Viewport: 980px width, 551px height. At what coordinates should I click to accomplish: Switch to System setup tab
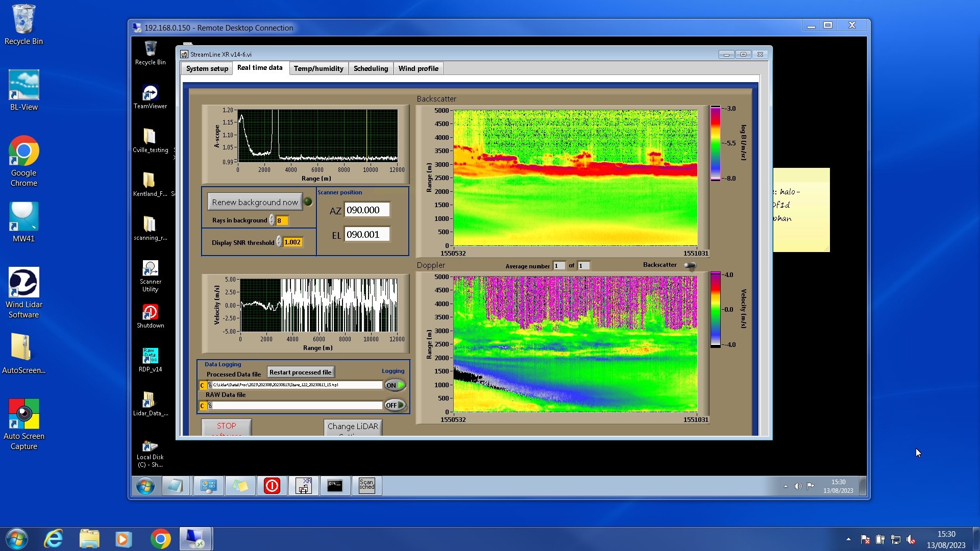pyautogui.click(x=207, y=68)
